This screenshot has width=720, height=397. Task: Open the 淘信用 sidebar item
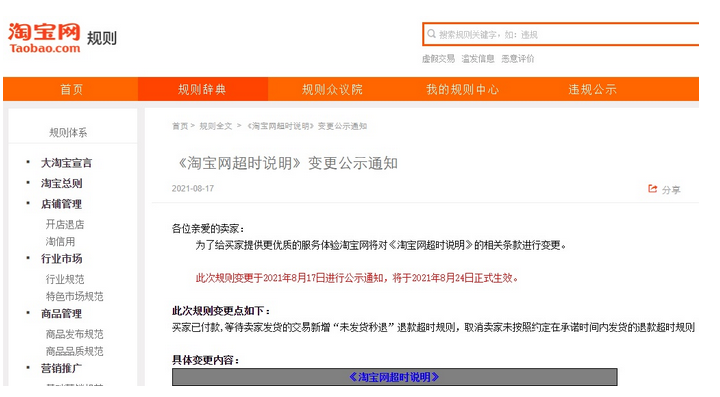[x=60, y=241]
